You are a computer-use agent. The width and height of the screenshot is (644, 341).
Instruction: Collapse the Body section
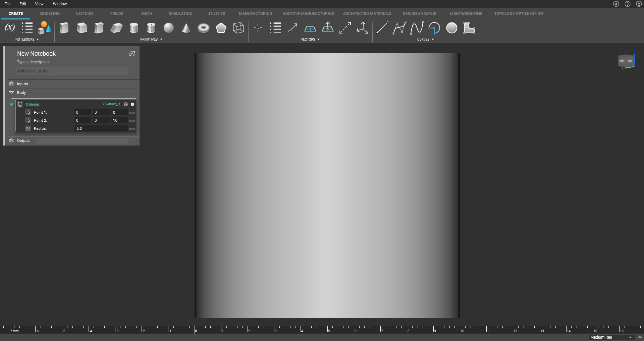point(11,93)
